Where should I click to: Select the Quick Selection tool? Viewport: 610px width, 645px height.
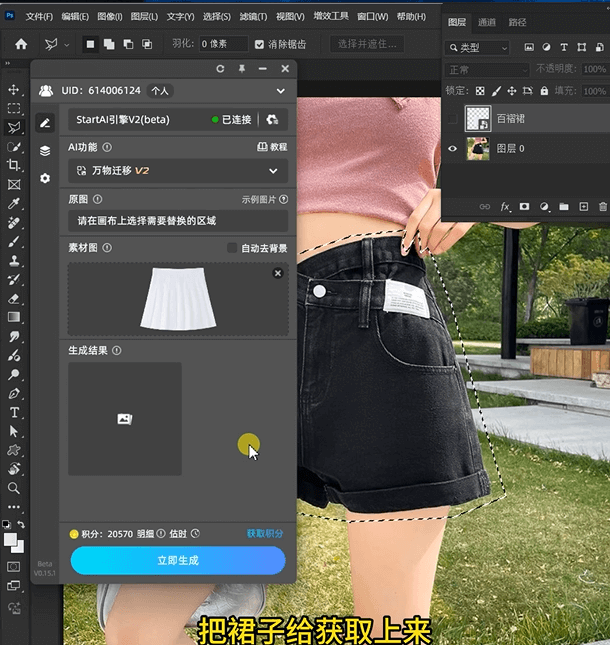pyautogui.click(x=14, y=146)
